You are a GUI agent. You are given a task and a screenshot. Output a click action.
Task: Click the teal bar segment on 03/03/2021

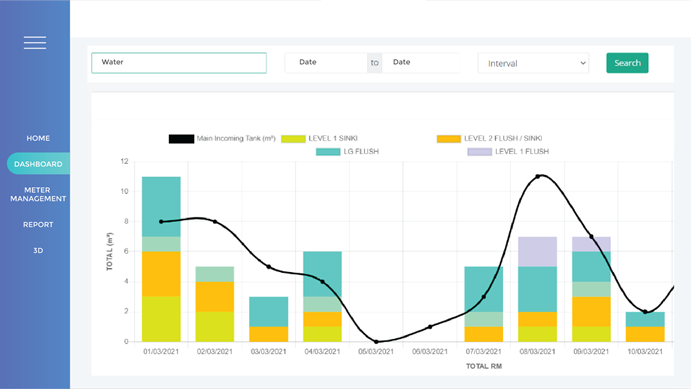269,311
